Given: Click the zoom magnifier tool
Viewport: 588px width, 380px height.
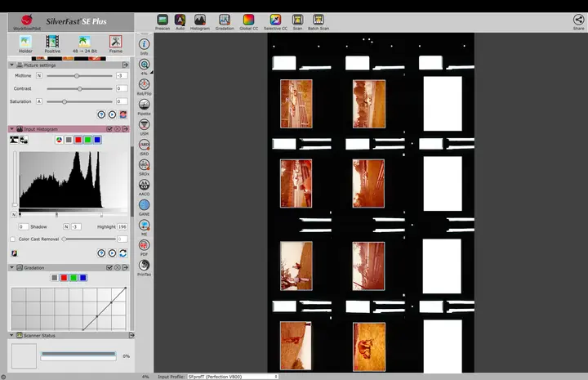Looking at the screenshot, I should coord(145,66).
